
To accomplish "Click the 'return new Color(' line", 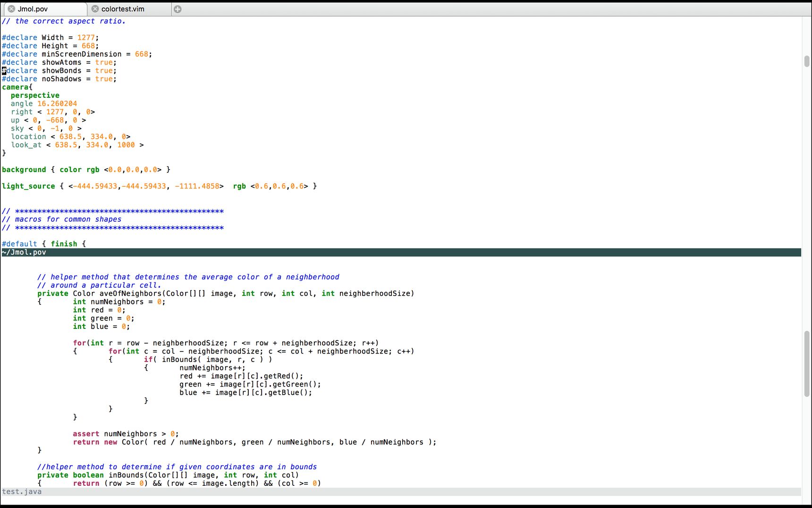I will (255, 442).
